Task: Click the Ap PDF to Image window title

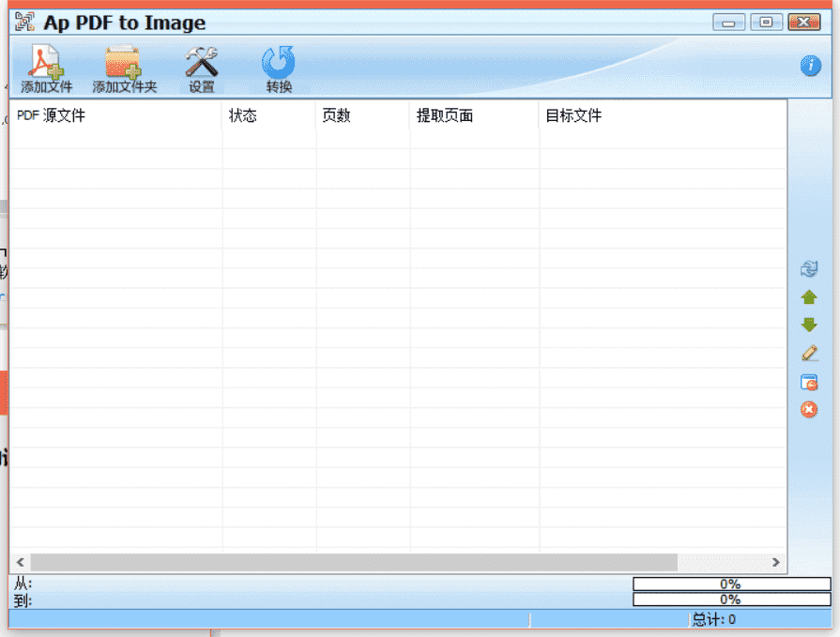Action: [124, 23]
